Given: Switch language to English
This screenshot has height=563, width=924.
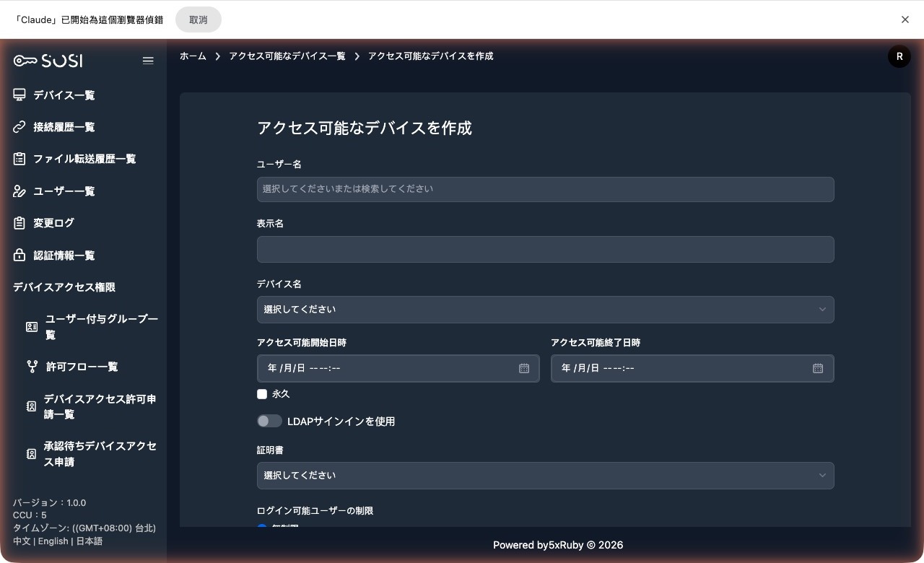Looking at the screenshot, I should [x=53, y=541].
